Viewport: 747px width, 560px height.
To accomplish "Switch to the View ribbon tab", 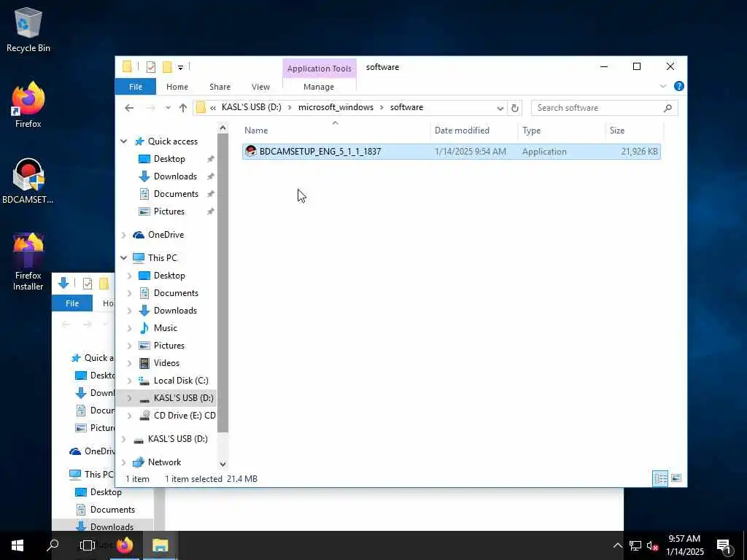I will tap(260, 87).
